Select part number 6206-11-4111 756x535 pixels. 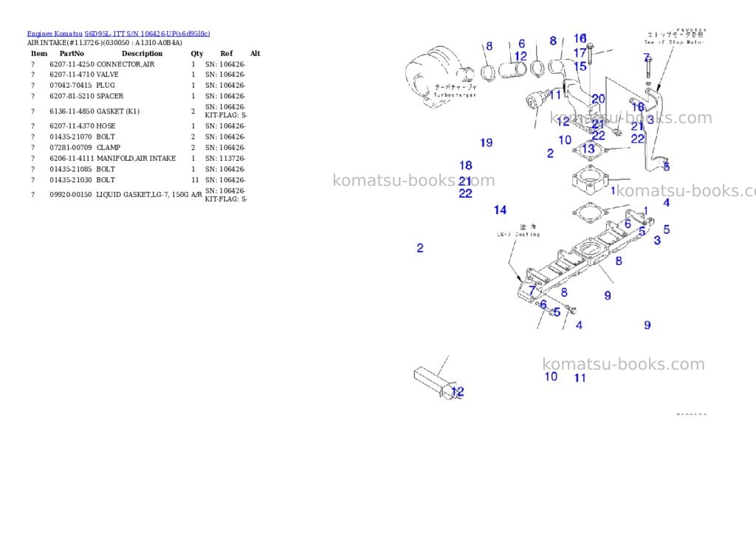pos(72,158)
